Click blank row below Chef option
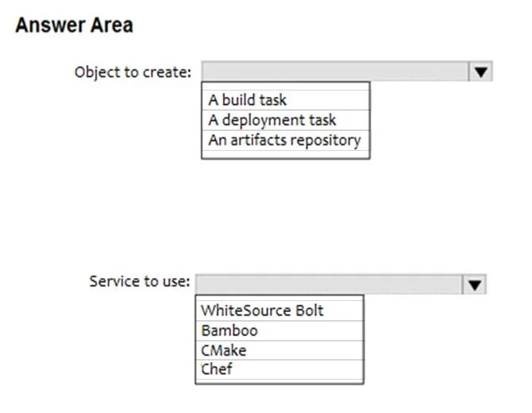This screenshot has height=413, width=532. tap(279, 381)
